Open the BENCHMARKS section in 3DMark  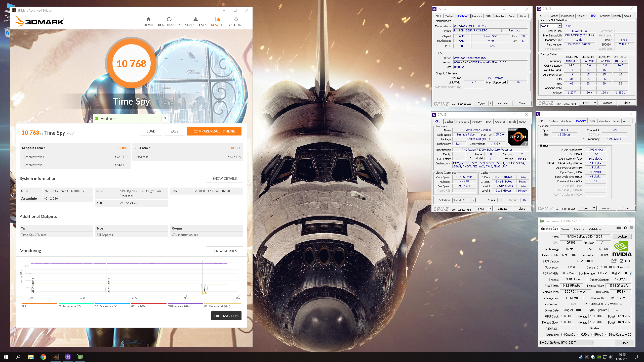coord(169,22)
